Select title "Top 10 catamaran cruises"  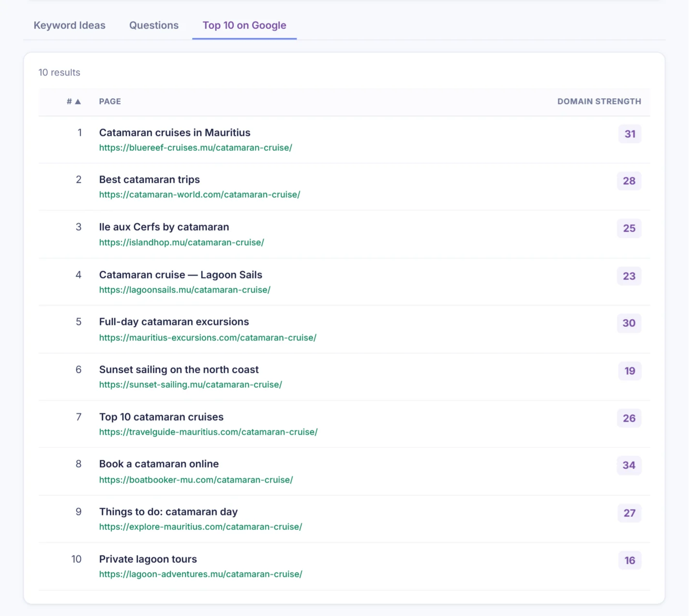point(161,417)
